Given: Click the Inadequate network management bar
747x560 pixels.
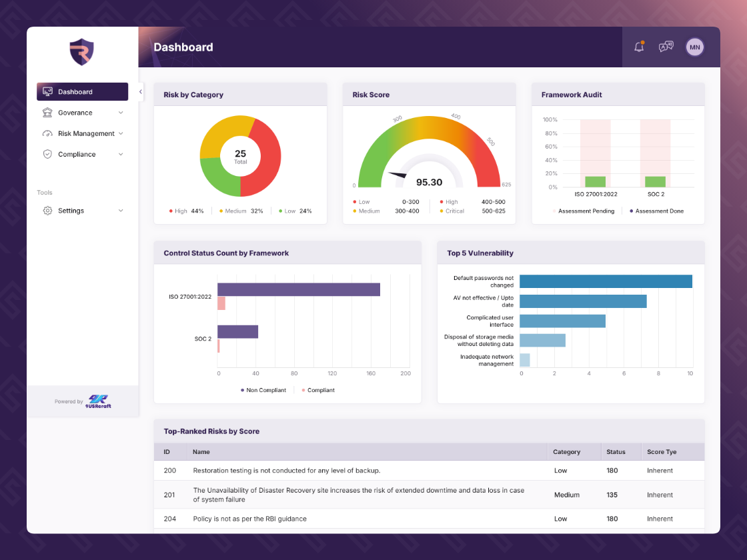Looking at the screenshot, I should coord(524,360).
